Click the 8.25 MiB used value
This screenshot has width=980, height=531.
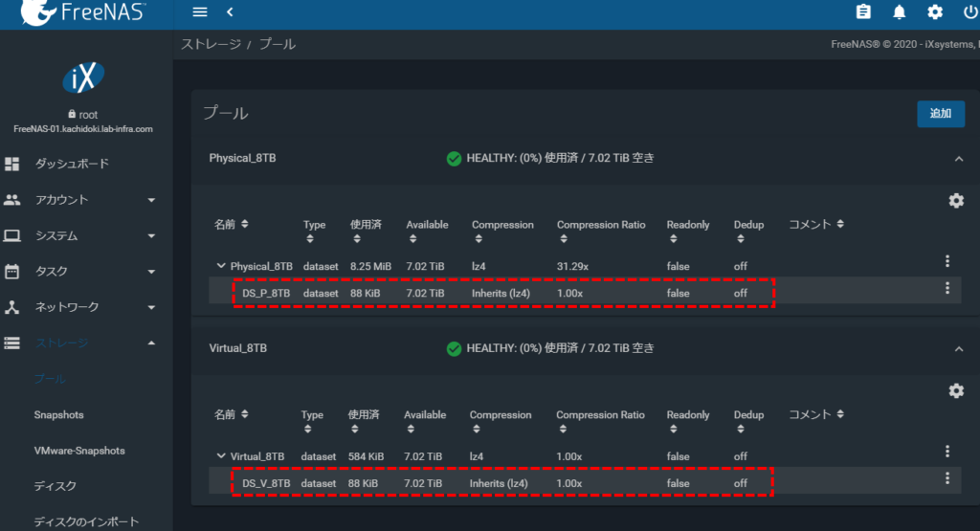click(x=370, y=266)
